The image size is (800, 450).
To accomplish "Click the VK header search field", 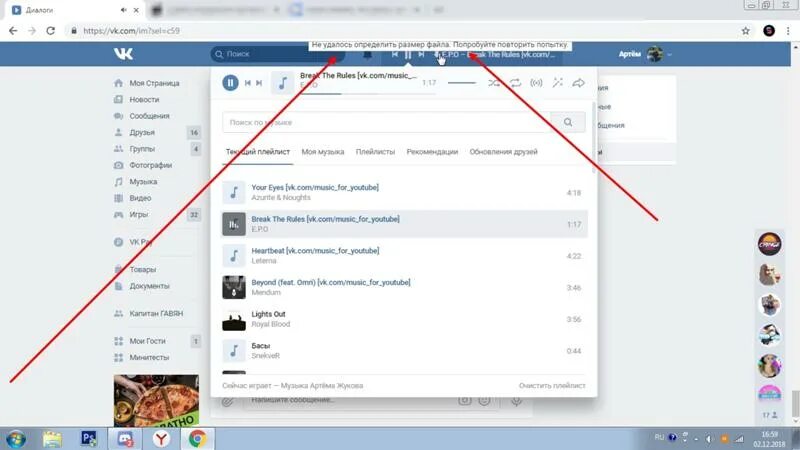I will click(x=278, y=54).
